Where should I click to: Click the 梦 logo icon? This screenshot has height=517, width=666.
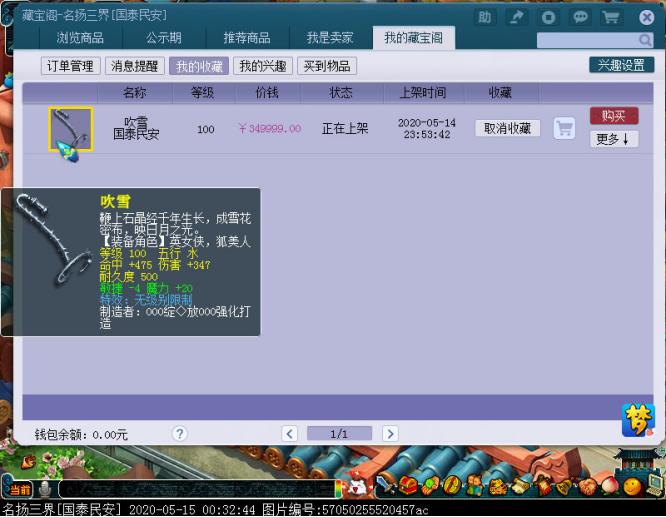tap(638, 420)
